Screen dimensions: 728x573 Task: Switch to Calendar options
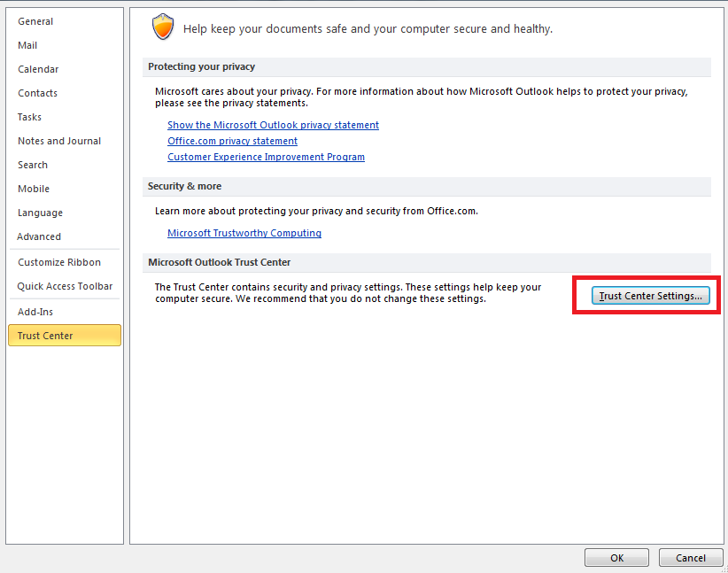[x=38, y=69]
